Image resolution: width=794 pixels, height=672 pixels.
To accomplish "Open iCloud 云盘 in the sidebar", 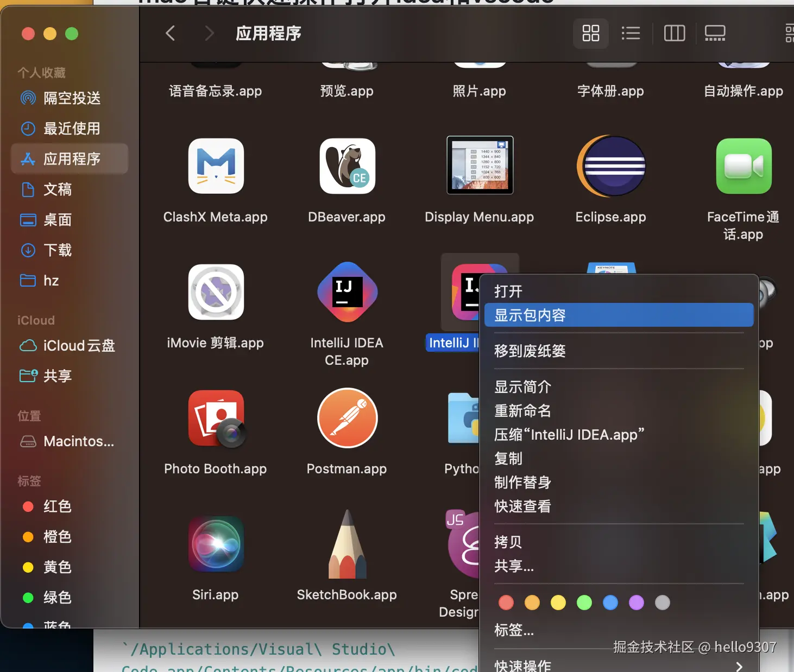I will click(70, 346).
